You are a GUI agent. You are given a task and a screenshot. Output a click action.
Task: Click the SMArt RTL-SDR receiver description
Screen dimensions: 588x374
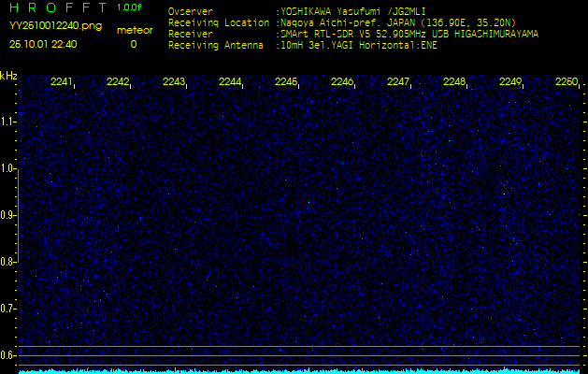click(409, 33)
